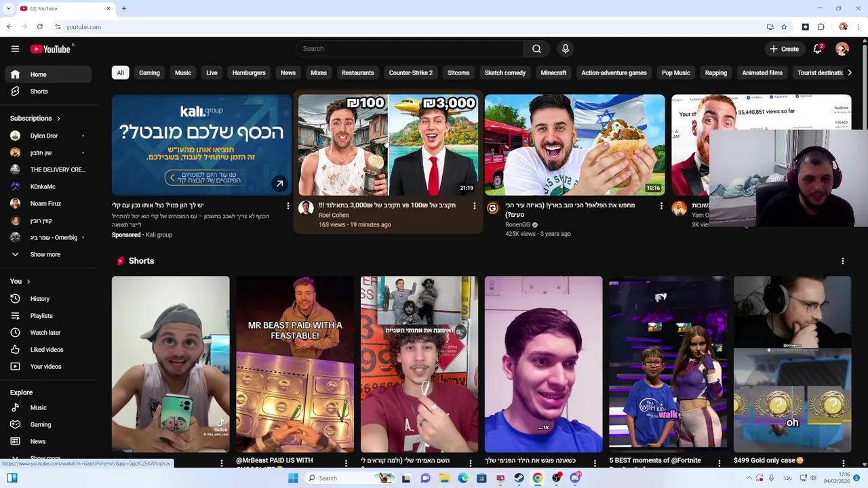
Task: Open Microsoft Edge from the taskbar
Action: pos(462,478)
